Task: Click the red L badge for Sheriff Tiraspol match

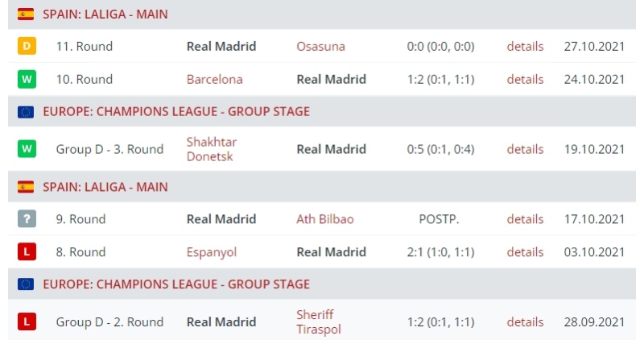Action: [x=27, y=321]
